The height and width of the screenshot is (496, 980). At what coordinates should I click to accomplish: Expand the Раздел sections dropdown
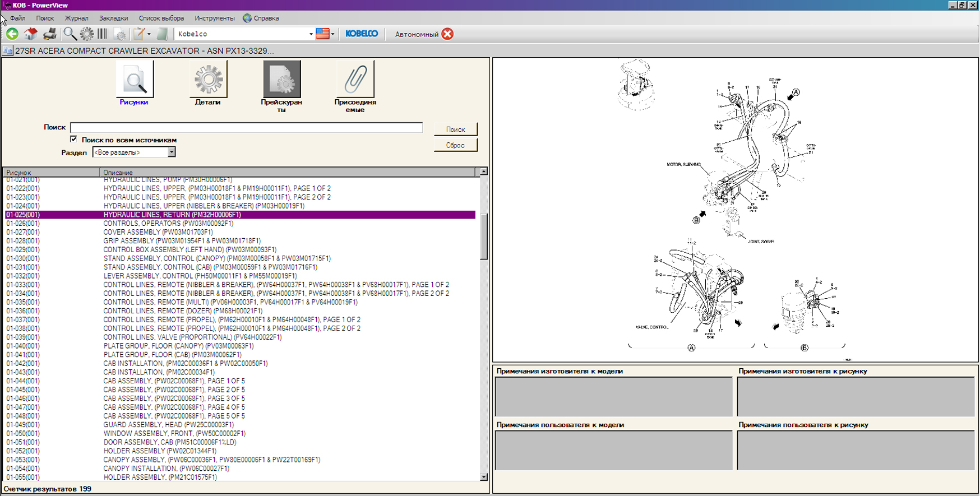tap(172, 152)
